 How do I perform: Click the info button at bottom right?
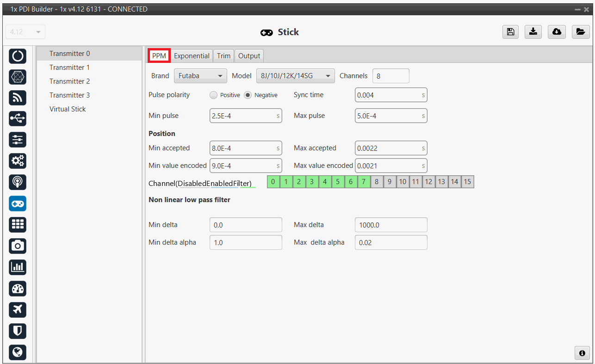582,352
